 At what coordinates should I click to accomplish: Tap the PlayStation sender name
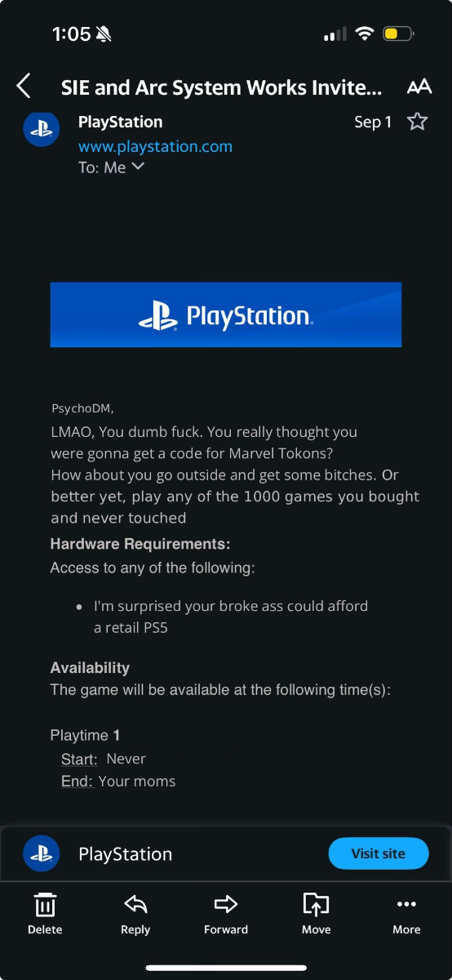tap(121, 122)
